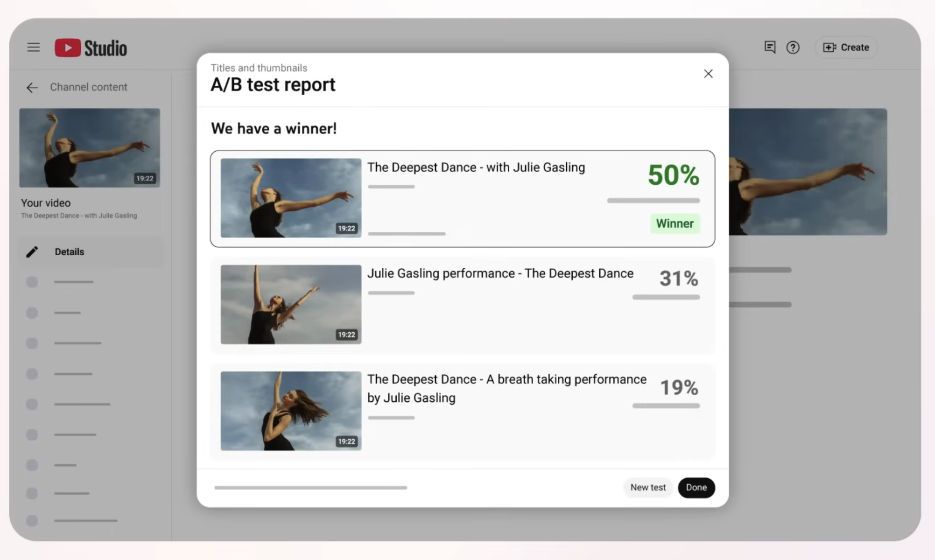Click the back arrow to Channel content
Screen dimensions: 935x560
[x=32, y=87]
